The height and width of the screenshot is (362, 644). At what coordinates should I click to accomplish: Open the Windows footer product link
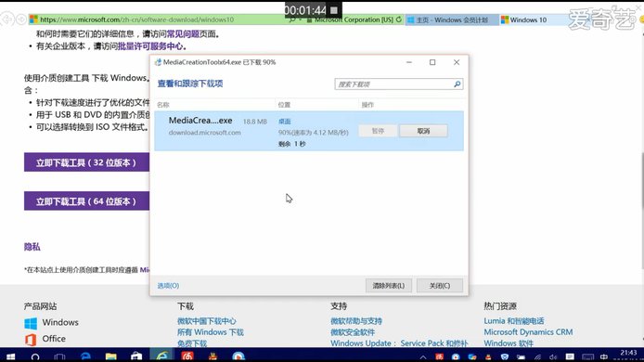pyautogui.click(x=60, y=322)
